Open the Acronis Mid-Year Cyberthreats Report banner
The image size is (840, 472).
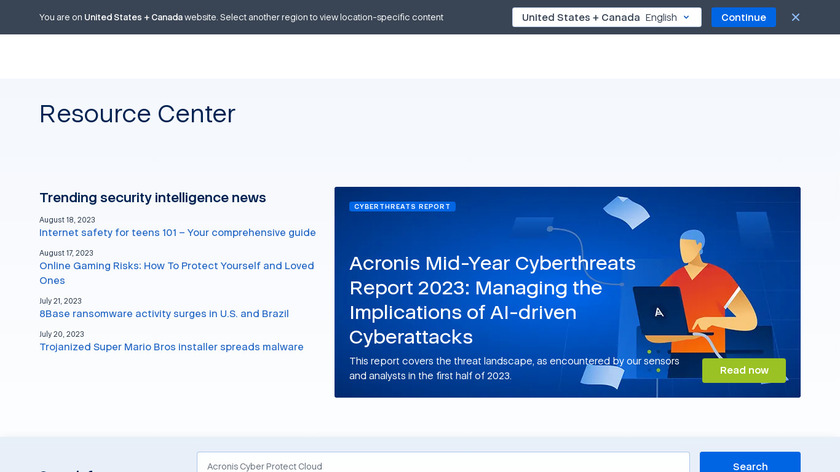(567, 292)
